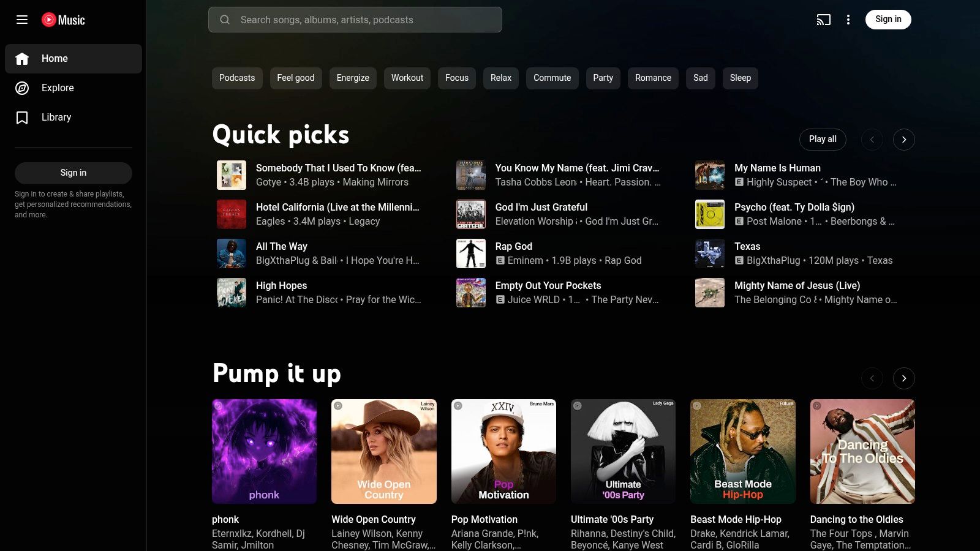Open the Juice WRLD artist link

pyautogui.click(x=533, y=300)
